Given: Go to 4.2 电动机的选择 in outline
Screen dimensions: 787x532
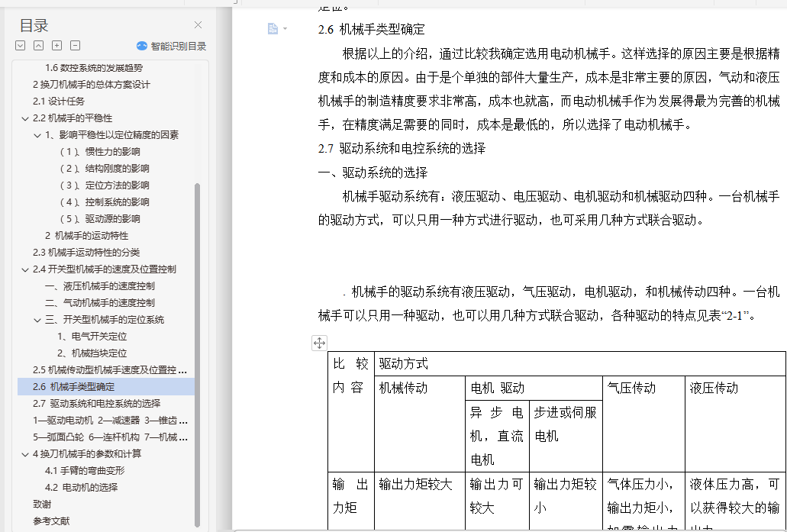Looking at the screenshot, I should tap(81, 487).
